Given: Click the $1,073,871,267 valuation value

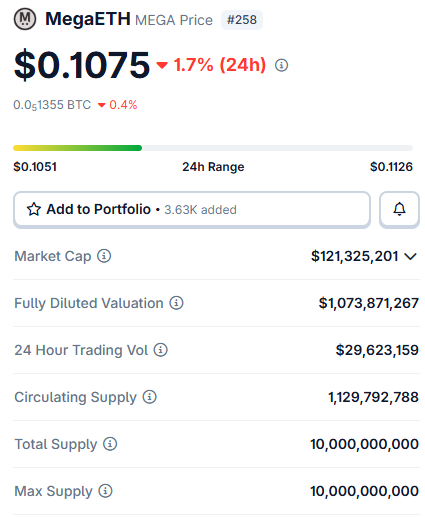Looking at the screenshot, I should tap(369, 303).
